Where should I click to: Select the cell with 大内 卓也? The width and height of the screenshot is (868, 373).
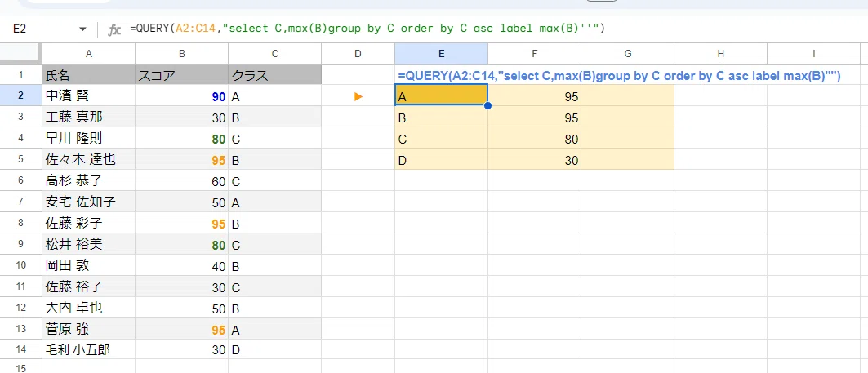click(88, 308)
